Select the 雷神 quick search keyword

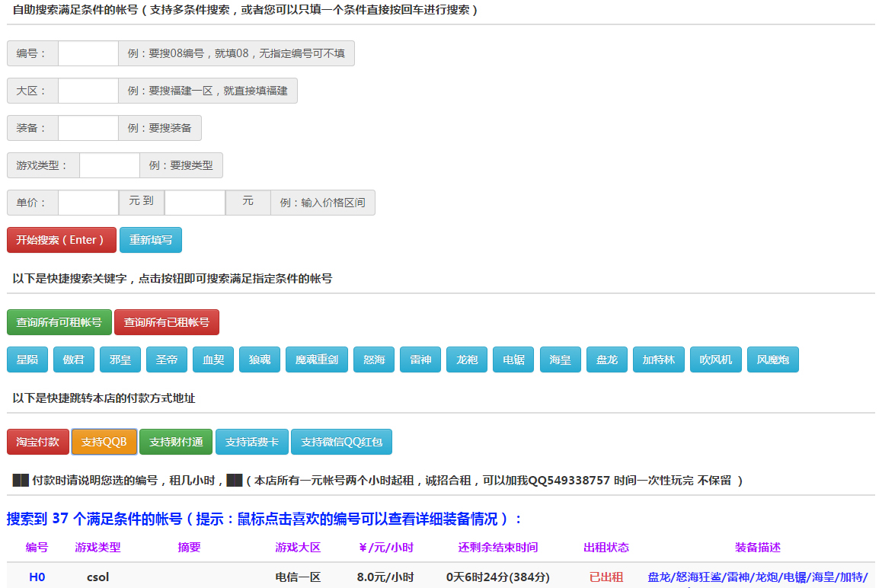(x=420, y=360)
